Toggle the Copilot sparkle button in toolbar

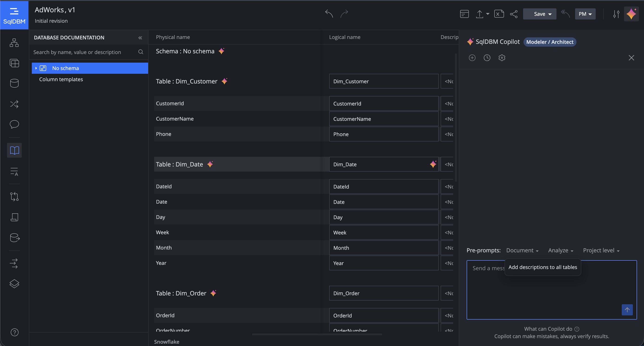point(631,14)
